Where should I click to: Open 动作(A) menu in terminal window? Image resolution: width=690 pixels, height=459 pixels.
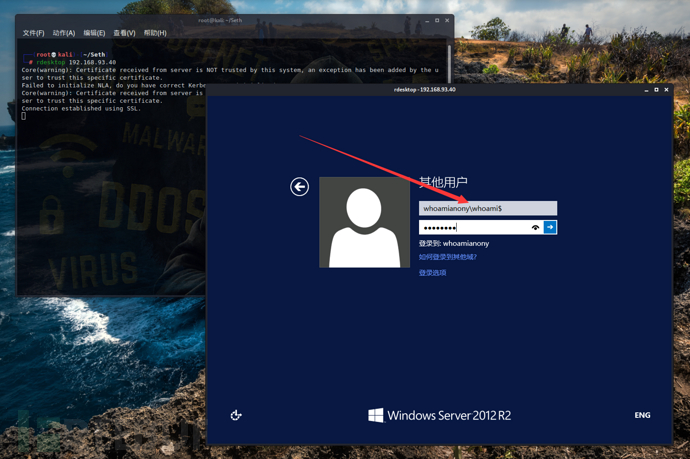pyautogui.click(x=64, y=33)
